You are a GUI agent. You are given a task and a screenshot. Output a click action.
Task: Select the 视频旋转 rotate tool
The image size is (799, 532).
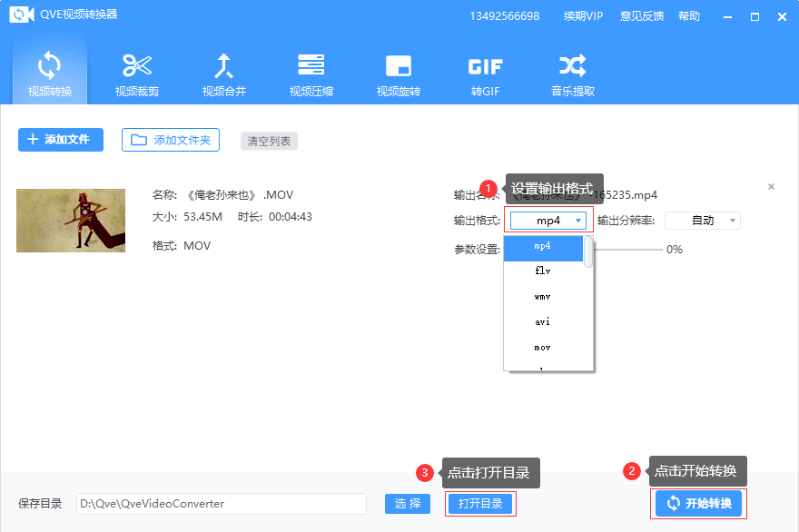coord(399,74)
